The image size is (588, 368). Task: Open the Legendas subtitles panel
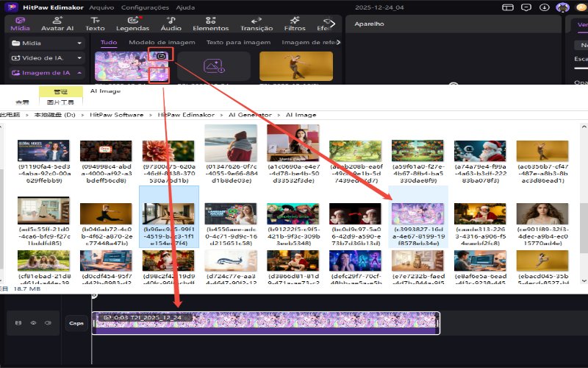coord(132,24)
